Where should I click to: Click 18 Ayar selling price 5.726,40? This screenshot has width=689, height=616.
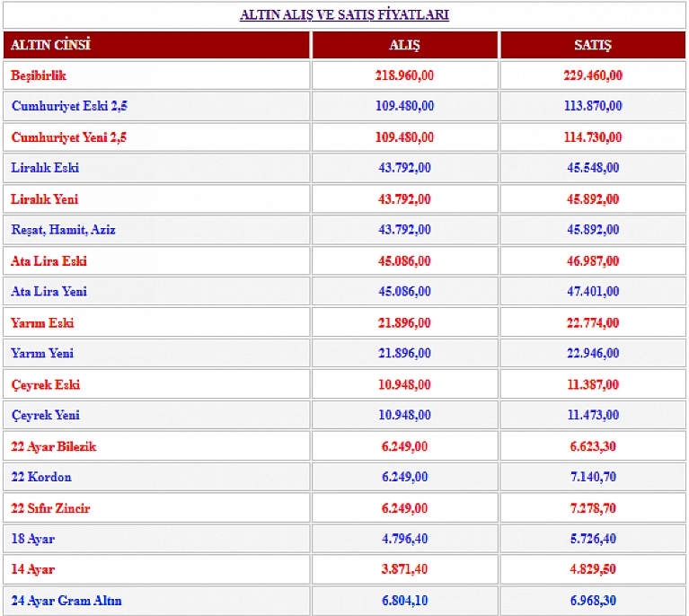(592, 539)
